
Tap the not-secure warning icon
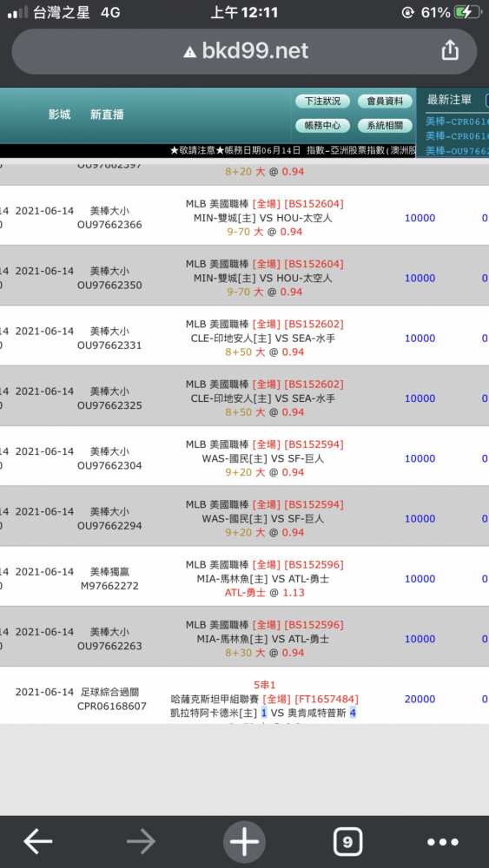pyautogui.click(x=190, y=52)
